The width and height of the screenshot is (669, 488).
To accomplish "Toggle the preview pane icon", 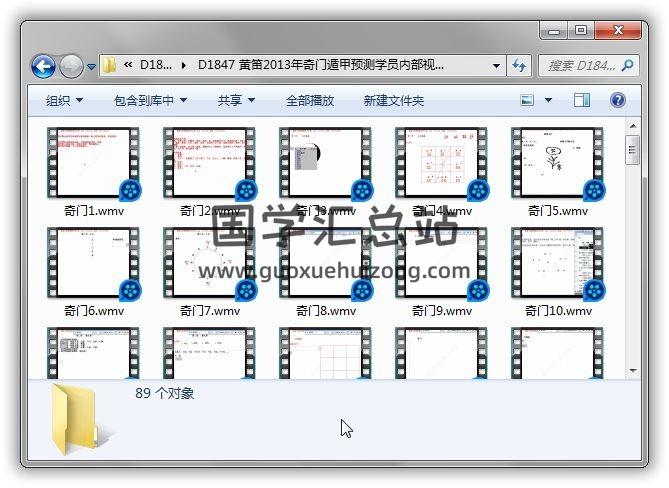I will click(582, 100).
